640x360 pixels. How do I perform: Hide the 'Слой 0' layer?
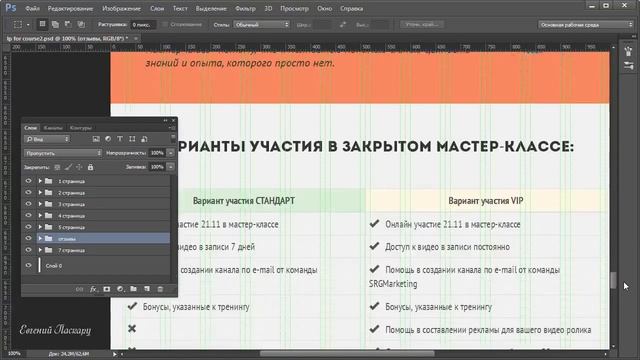pos(28,265)
